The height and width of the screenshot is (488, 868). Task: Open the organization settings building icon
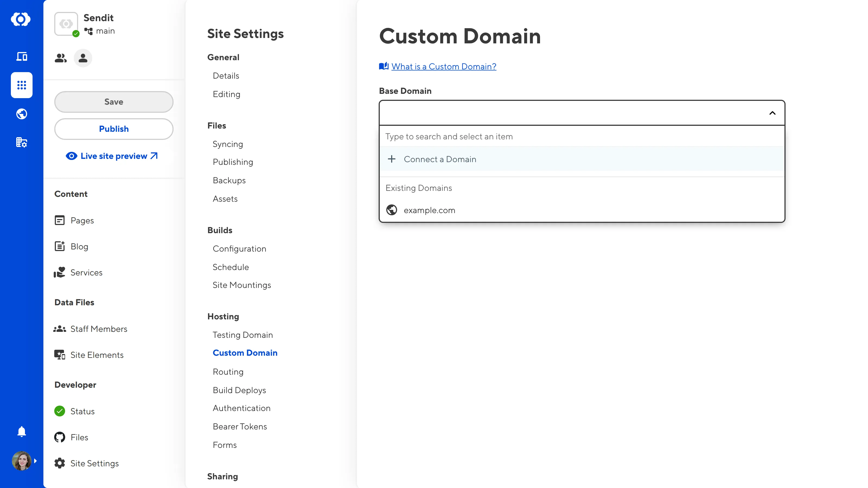pyautogui.click(x=22, y=142)
